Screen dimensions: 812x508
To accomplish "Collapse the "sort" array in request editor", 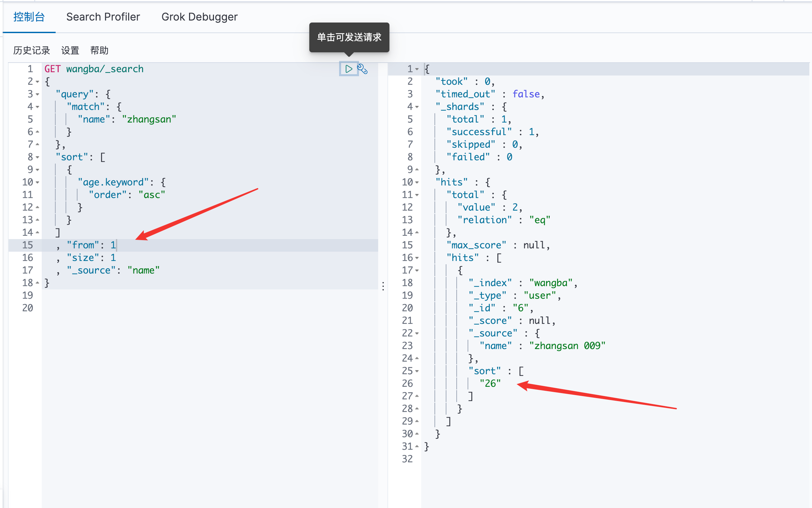I will click(38, 157).
